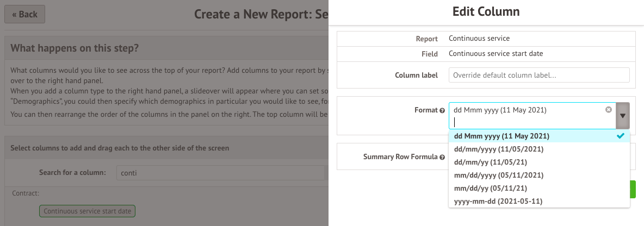The image size is (644, 226).
Task: Select yyyy-mm-dd (2021-05-11) format option
Action: tap(498, 201)
